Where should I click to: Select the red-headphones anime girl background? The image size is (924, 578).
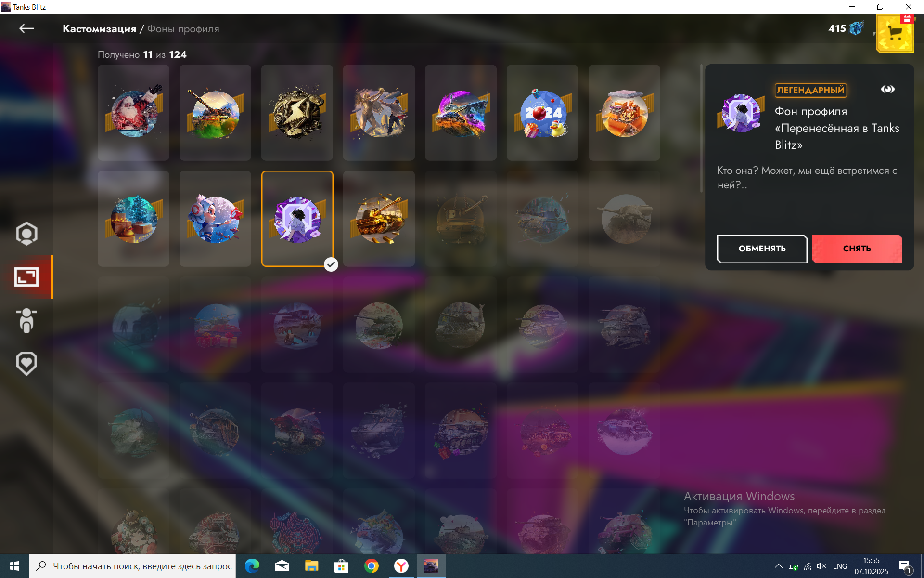(x=215, y=219)
